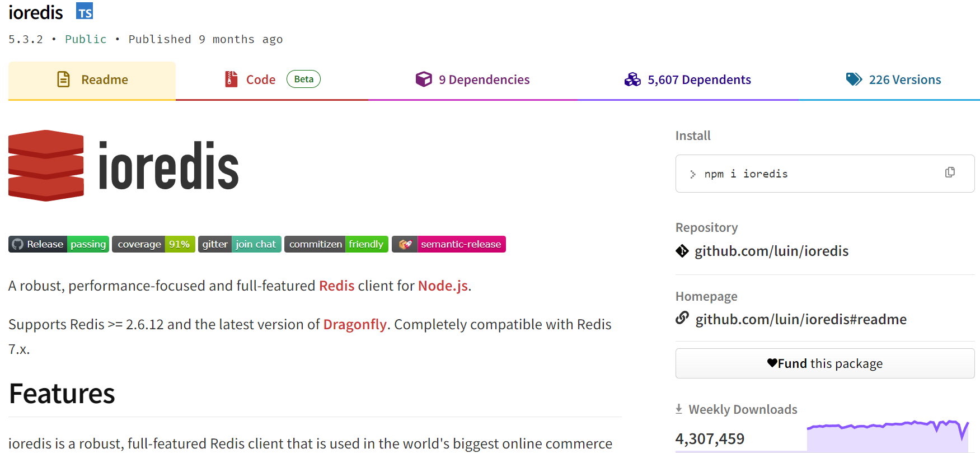
Task: Click the Code file icon
Action: coord(231,79)
